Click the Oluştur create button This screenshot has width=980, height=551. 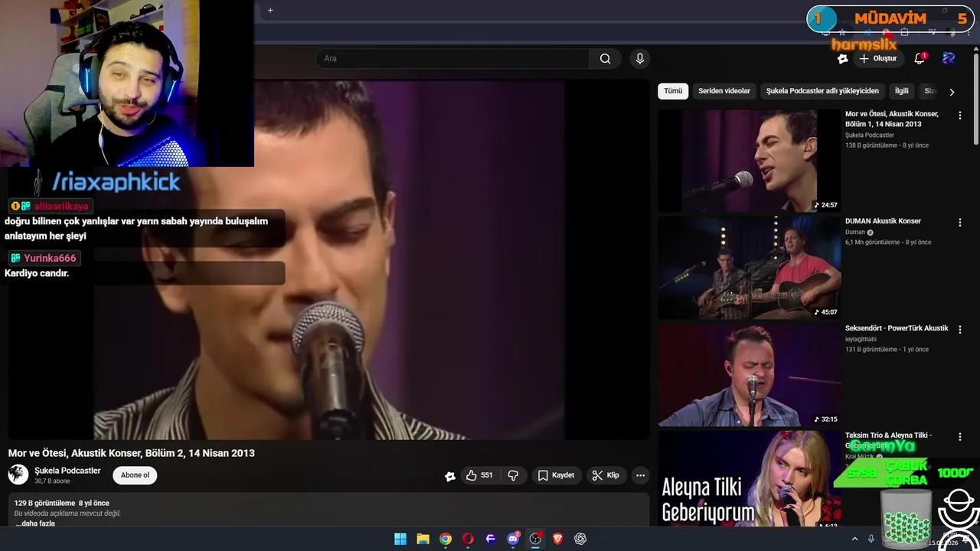coord(877,59)
